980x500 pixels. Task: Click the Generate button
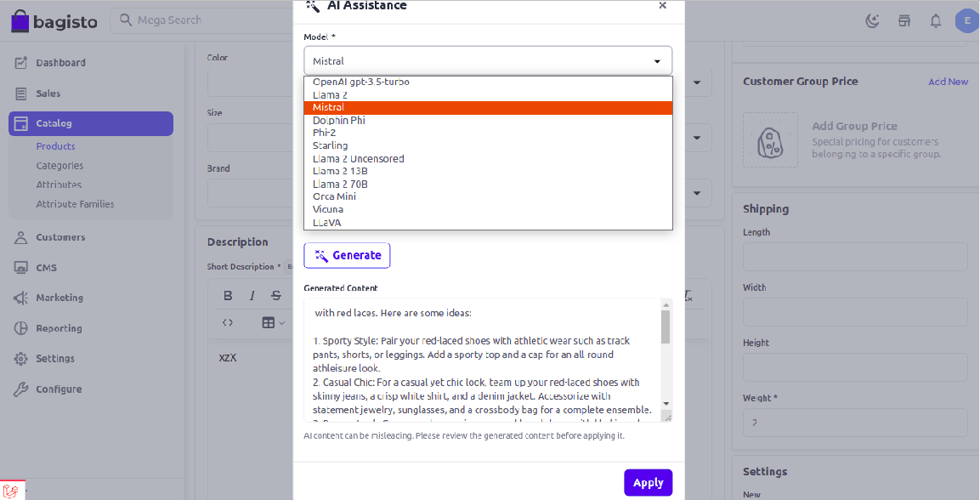click(347, 255)
